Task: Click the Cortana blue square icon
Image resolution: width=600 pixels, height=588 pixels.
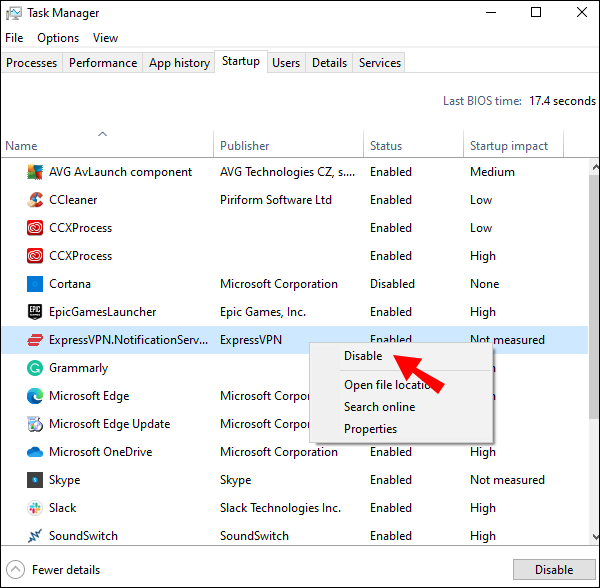Action: pos(35,284)
